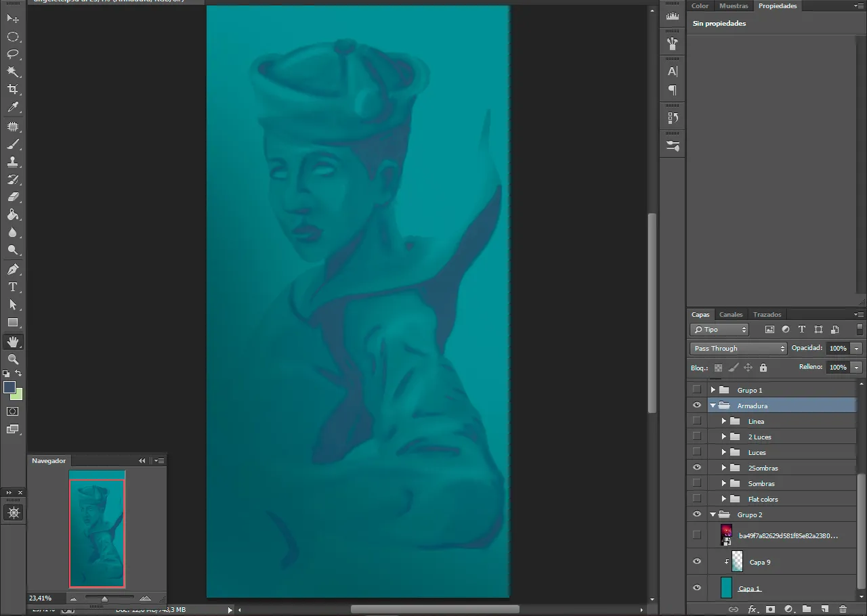Viewport: 867px width, 616px height.
Task: Create a new layer
Action: [x=824, y=609]
